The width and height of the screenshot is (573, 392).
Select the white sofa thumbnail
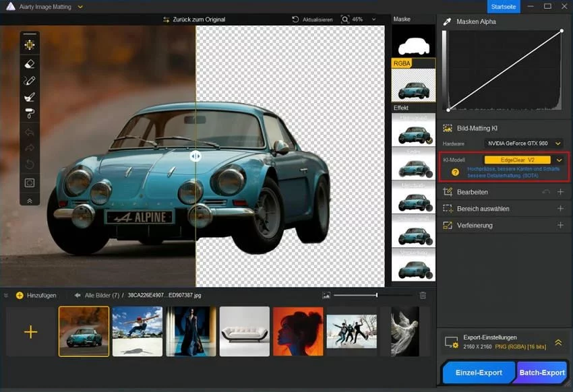244,331
